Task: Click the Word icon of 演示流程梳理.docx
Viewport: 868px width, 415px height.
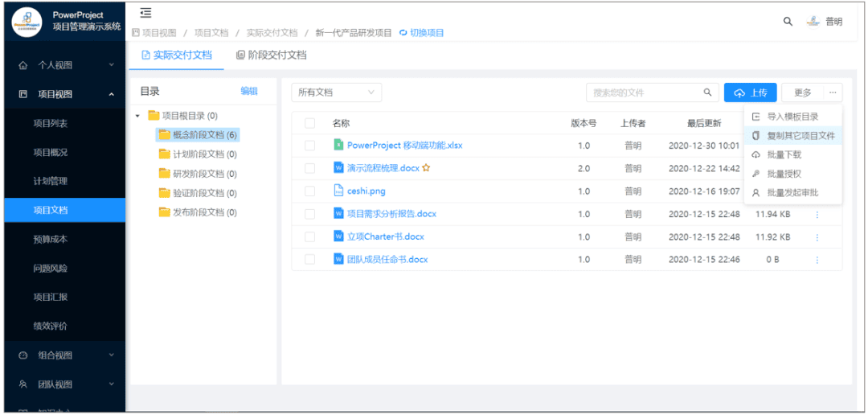Action: pos(338,168)
